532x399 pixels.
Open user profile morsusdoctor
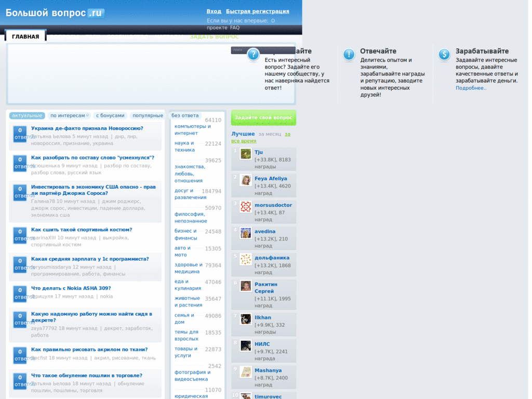point(273,205)
